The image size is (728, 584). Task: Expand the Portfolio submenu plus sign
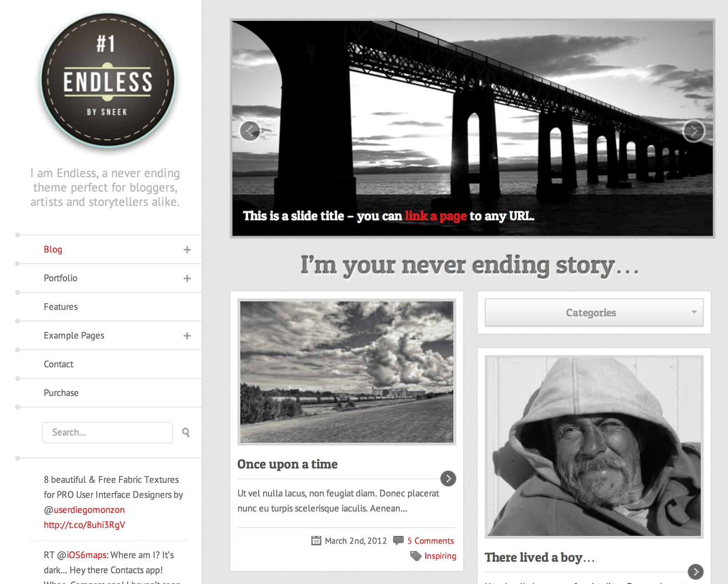point(187,278)
